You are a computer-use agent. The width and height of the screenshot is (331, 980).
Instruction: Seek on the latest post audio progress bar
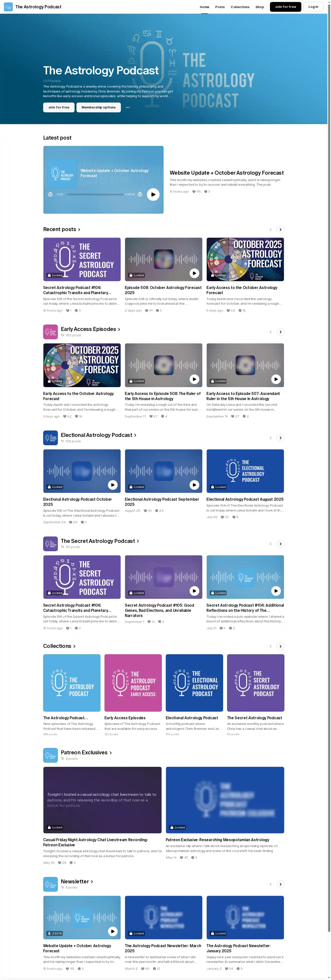[95, 194]
